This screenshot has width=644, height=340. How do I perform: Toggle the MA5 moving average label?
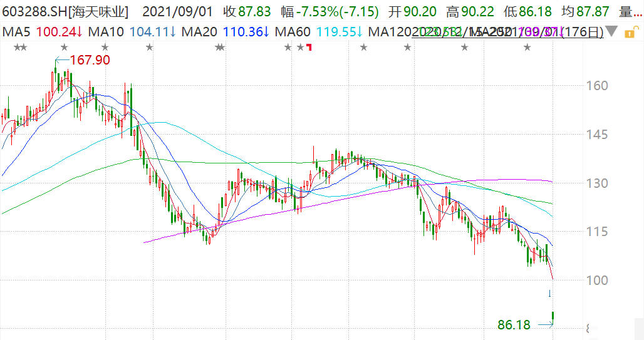tap(16, 31)
